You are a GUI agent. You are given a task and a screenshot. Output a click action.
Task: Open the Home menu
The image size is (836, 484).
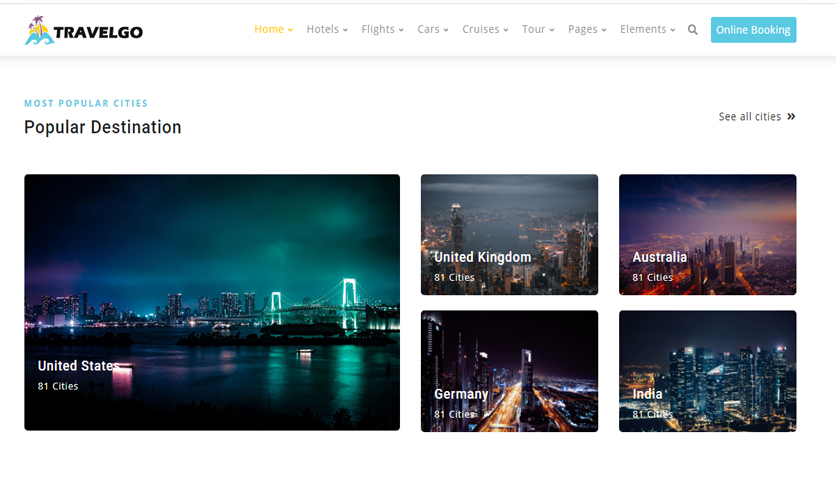pyautogui.click(x=274, y=29)
